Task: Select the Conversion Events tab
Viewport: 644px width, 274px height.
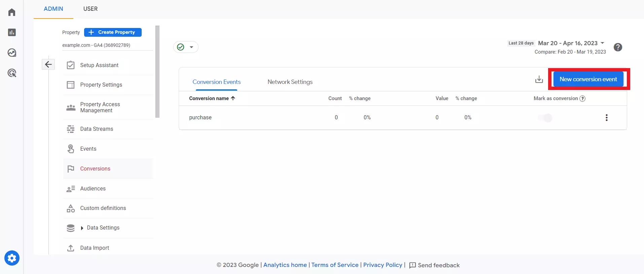Action: pos(216,82)
